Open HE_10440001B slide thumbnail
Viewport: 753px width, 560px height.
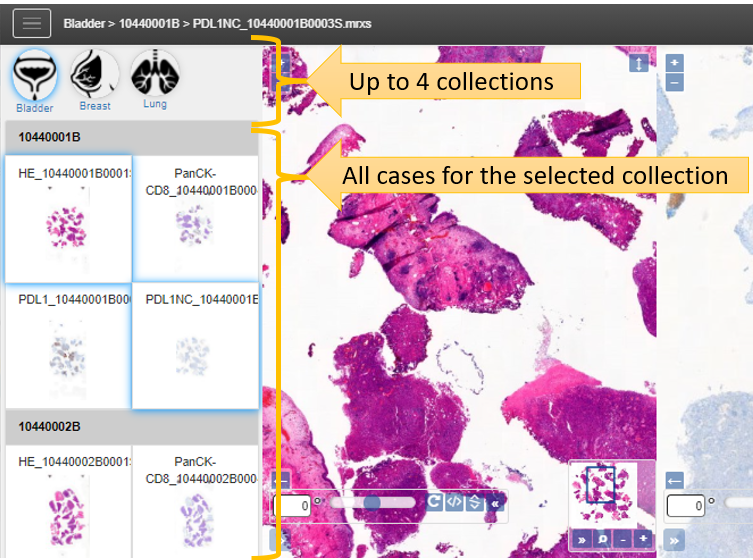pos(68,218)
